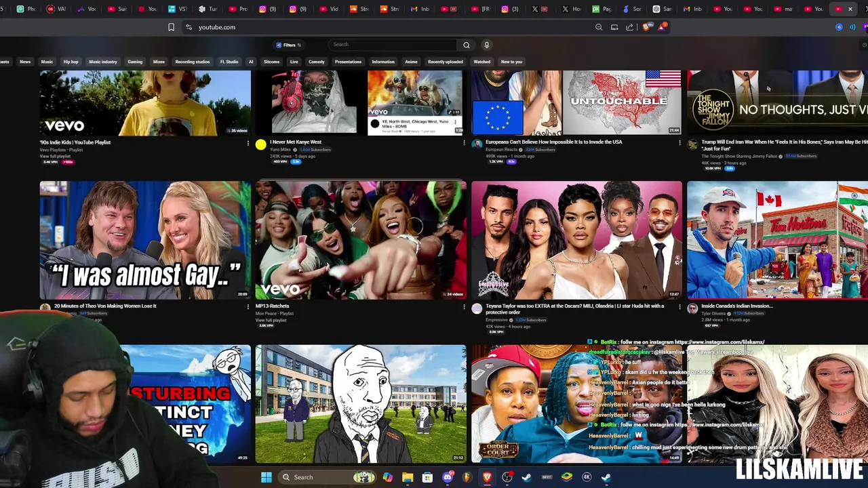Viewport: 868px width, 488px height.
Task: Open title I Never Met Kanye West
Action: 296,142
